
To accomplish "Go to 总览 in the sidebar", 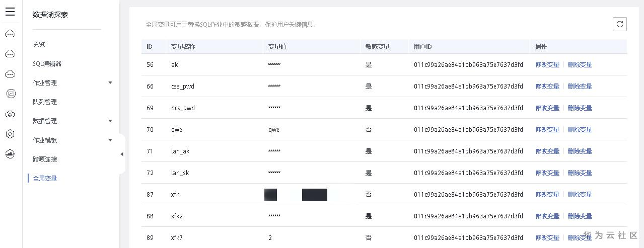I will (x=39, y=45).
